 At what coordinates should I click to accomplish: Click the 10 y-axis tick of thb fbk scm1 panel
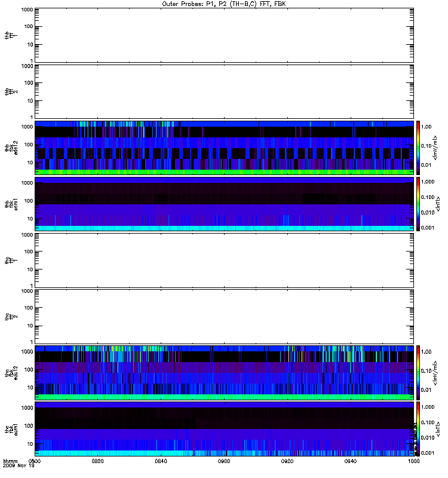coord(30,219)
